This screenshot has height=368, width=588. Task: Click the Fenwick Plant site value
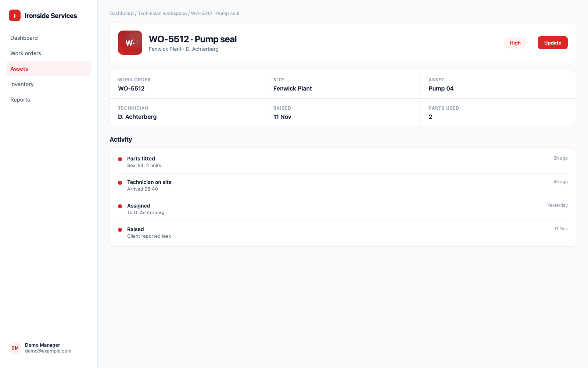(293, 88)
